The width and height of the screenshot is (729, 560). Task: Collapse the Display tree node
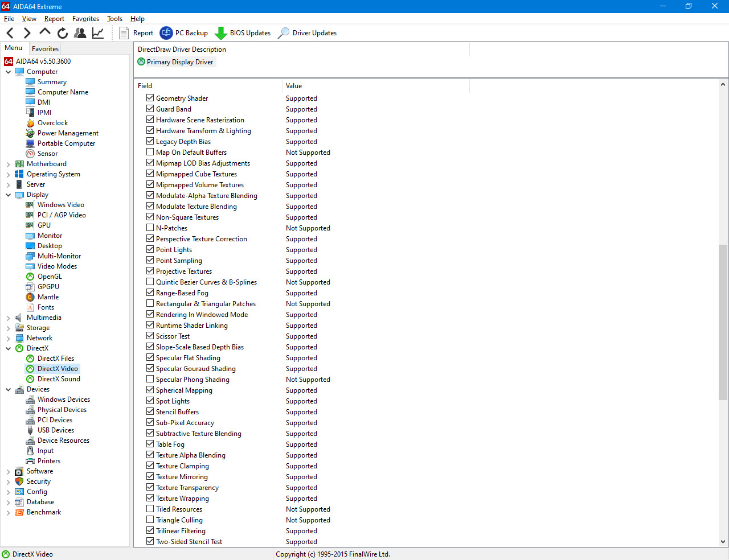point(9,195)
